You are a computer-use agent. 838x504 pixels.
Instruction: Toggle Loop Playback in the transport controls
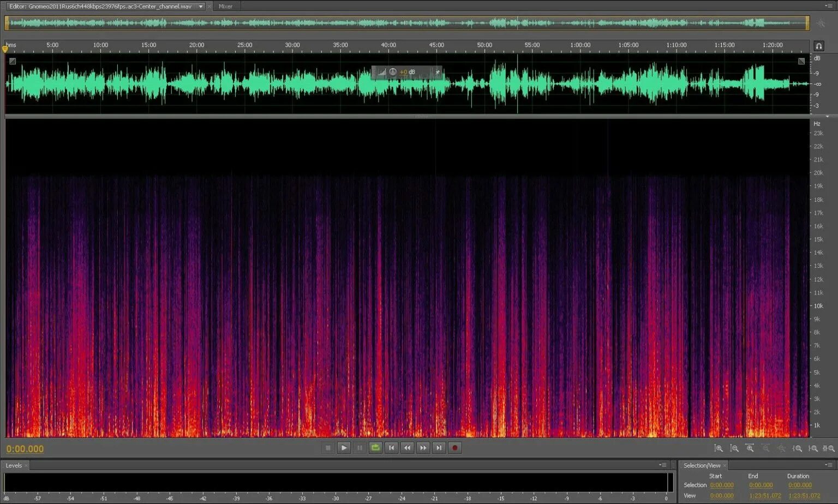click(375, 447)
